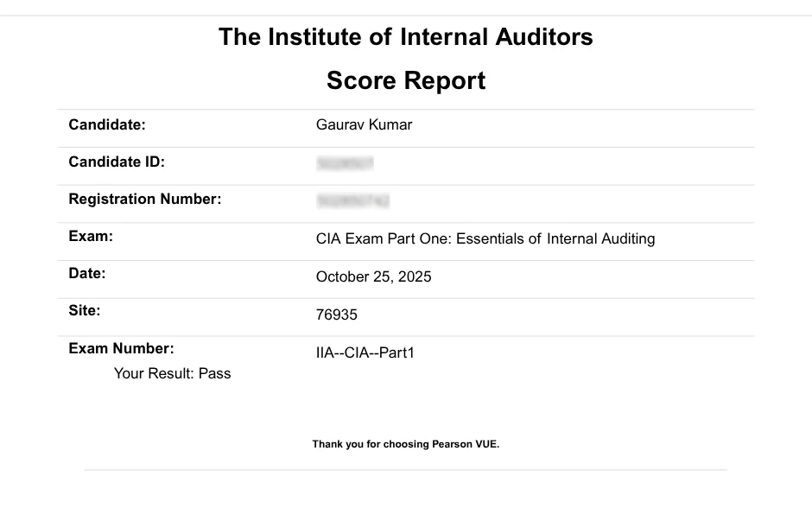The width and height of the screenshot is (812, 508).
Task: Click the 'The Institute of Internal Auditors' title
Action: (405, 37)
